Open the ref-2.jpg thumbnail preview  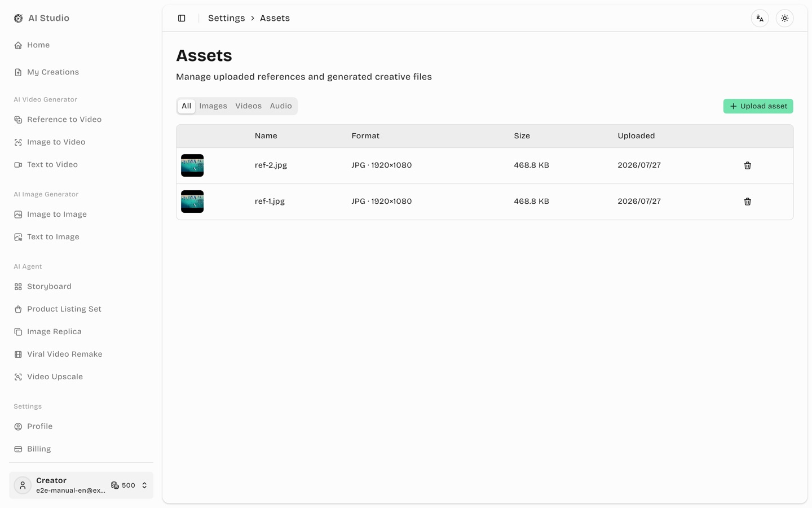pos(192,165)
